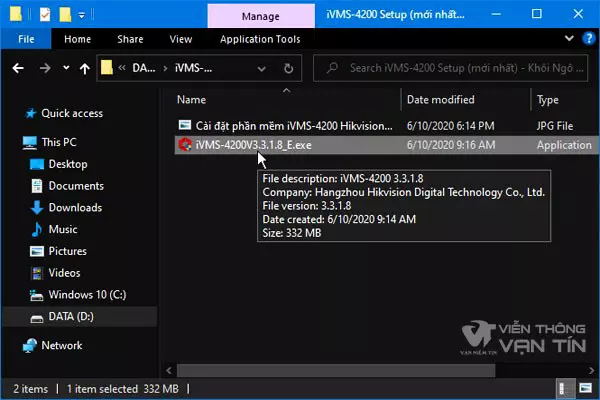Click the Music note icon
This screenshot has height=400, width=600.
click(x=37, y=229)
